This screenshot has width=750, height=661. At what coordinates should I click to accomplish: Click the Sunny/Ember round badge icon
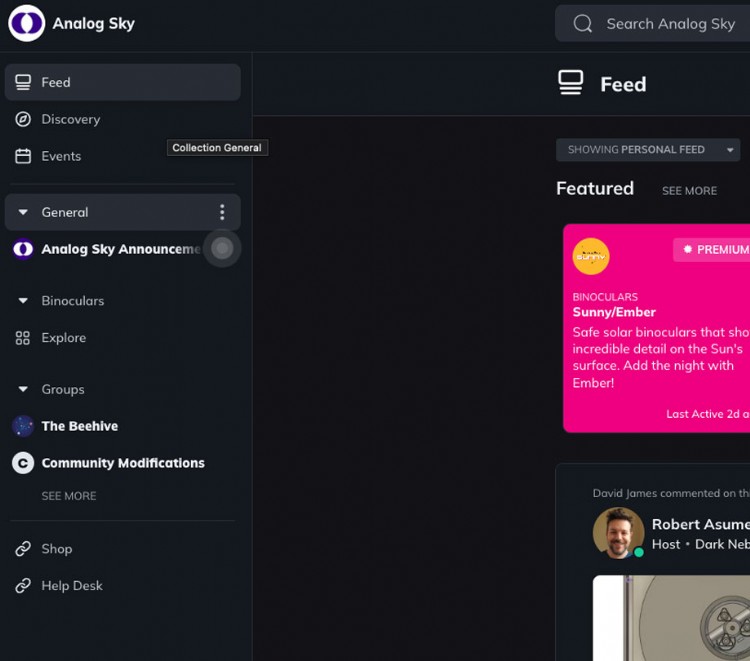click(591, 256)
